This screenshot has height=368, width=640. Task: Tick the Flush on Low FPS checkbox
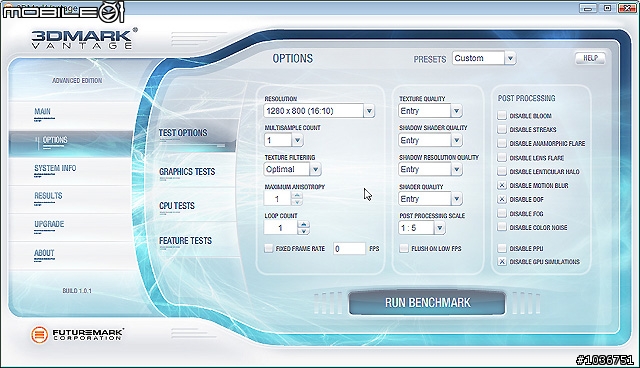404,248
